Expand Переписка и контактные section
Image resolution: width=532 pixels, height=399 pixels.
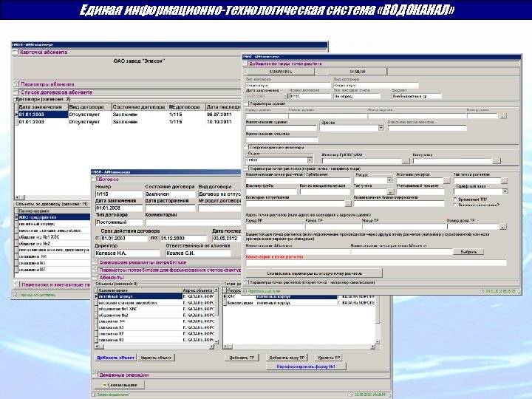[x=16, y=284]
